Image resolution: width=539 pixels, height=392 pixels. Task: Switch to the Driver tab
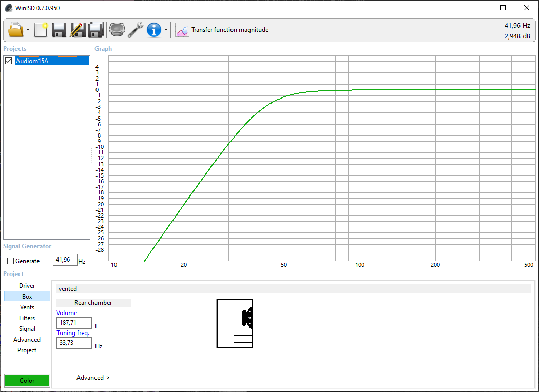click(27, 285)
